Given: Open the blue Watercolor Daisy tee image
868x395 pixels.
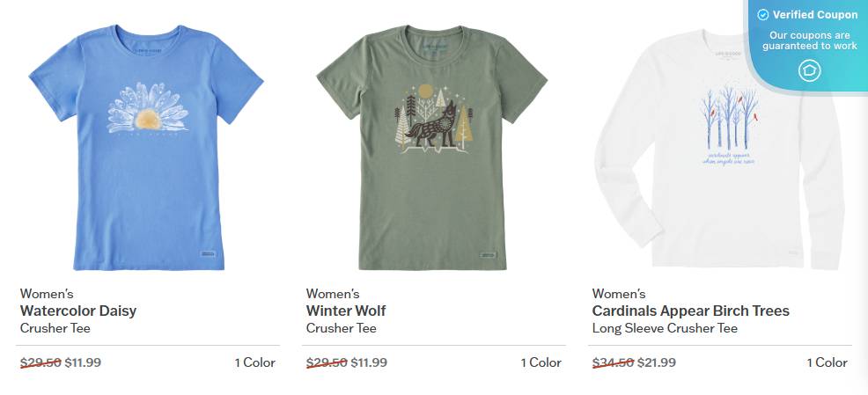Looking at the screenshot, I should click(148, 145).
